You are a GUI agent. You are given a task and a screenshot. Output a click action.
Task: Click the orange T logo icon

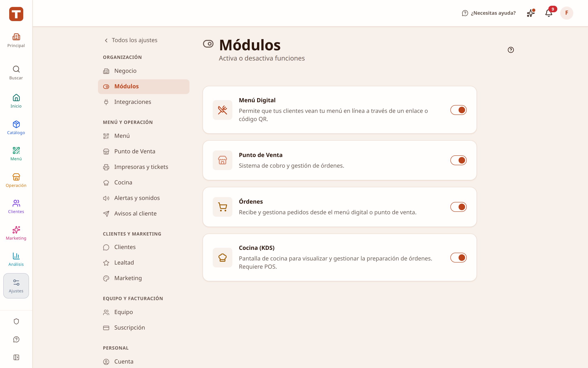(16, 14)
